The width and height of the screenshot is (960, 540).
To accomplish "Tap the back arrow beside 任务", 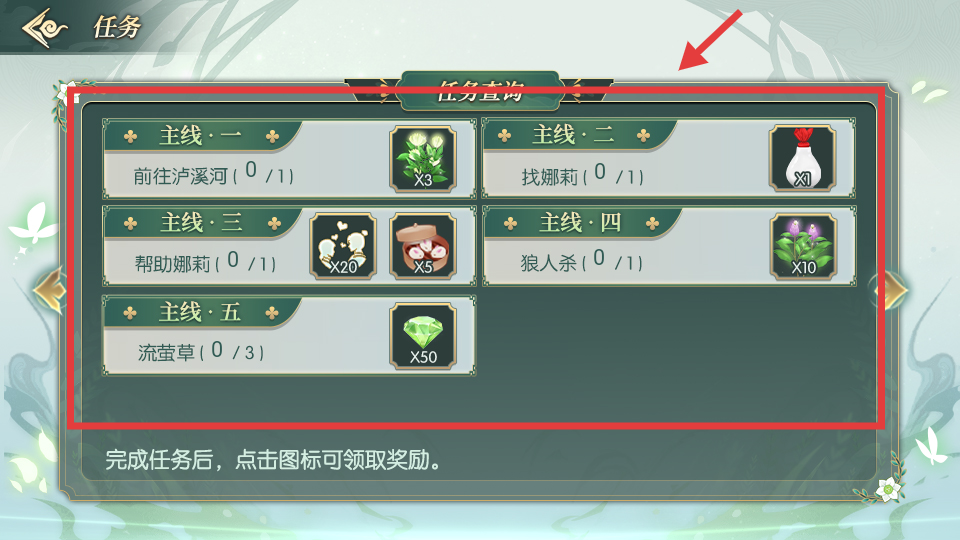I will click(x=44, y=28).
